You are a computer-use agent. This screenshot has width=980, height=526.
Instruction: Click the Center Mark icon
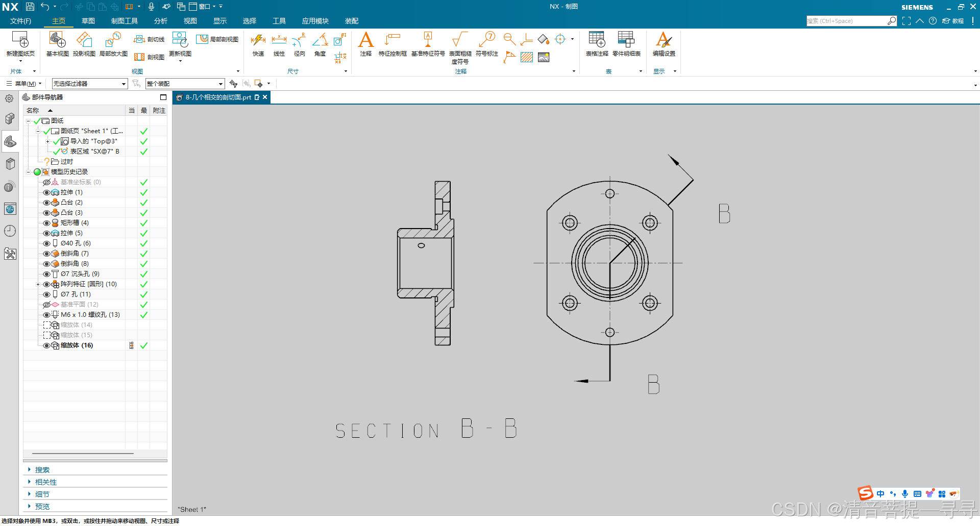(560, 39)
